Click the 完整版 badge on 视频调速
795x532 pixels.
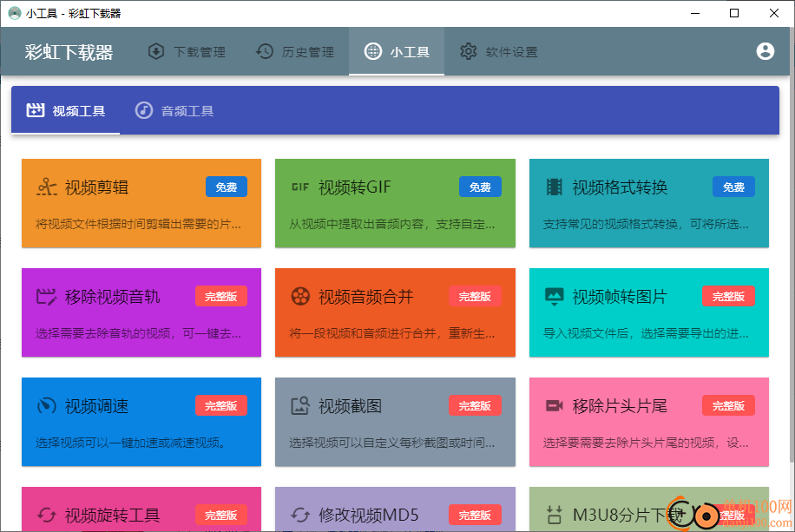[x=221, y=405]
